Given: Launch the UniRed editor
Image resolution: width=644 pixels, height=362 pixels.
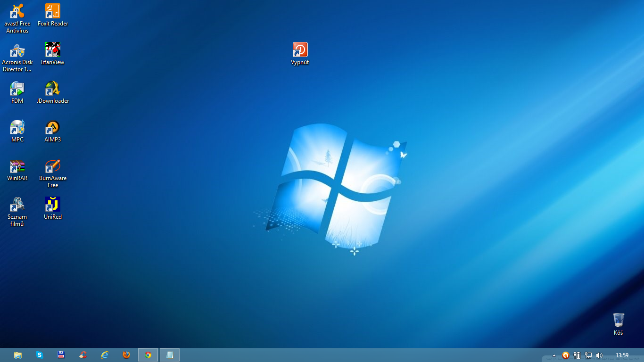Looking at the screenshot, I should [x=52, y=205].
